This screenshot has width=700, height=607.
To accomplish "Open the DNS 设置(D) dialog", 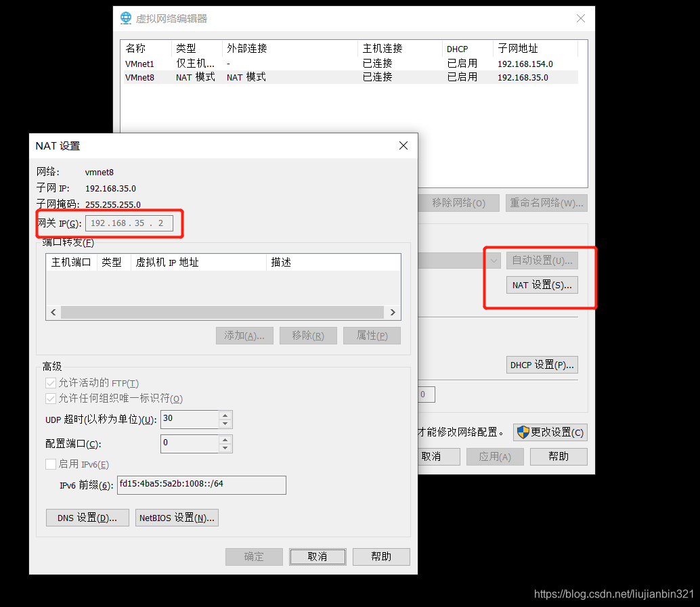I will tap(87, 517).
